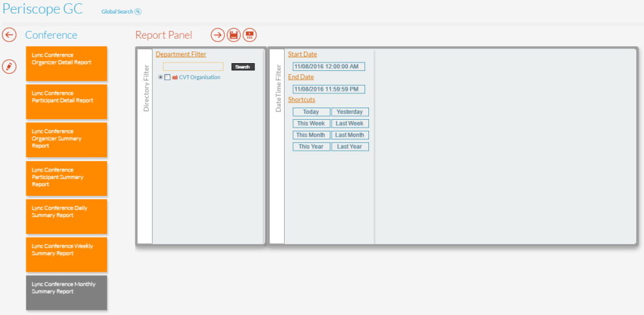Click the Search button in Department Filter
The height and width of the screenshot is (315, 644).
pyautogui.click(x=243, y=66)
